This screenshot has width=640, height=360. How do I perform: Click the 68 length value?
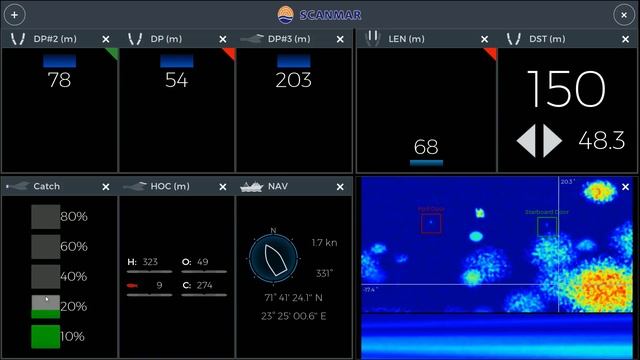click(426, 147)
